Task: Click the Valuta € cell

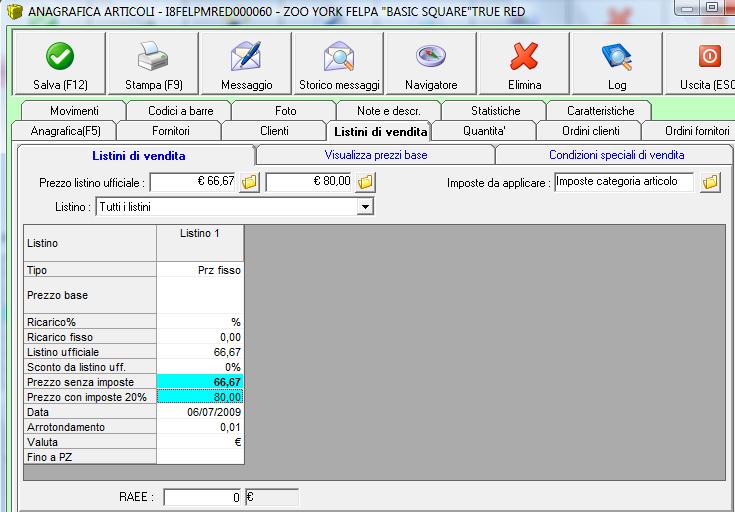Action: point(200,442)
